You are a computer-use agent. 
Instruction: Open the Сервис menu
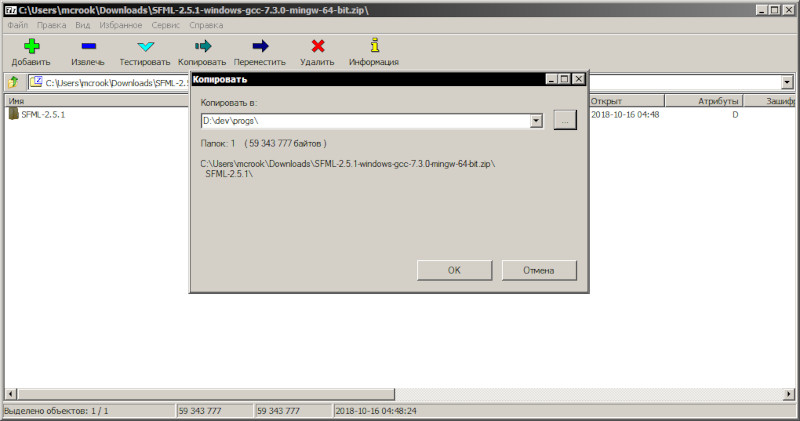pyautogui.click(x=165, y=25)
